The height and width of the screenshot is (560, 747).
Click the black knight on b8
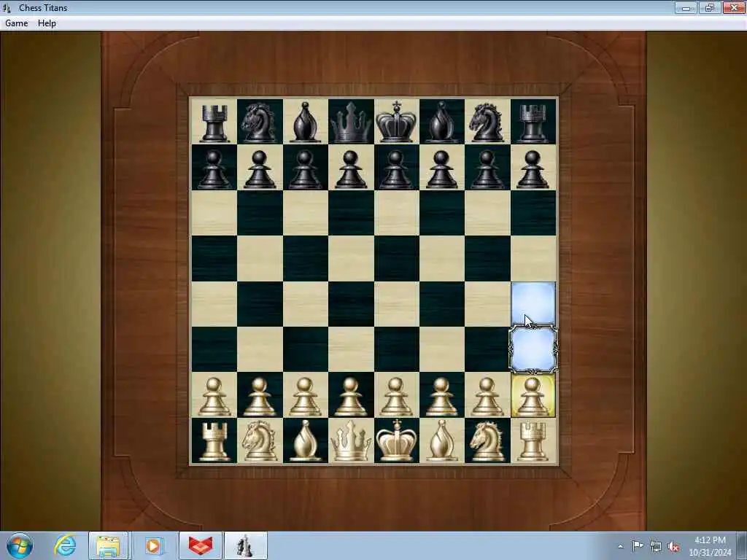coord(259,122)
